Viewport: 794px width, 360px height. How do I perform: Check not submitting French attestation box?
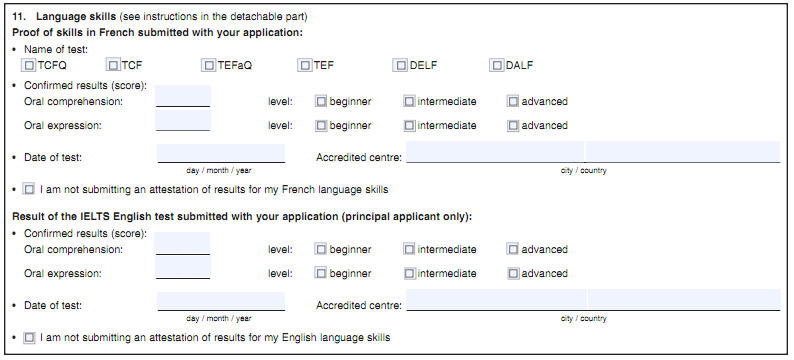[x=29, y=190]
